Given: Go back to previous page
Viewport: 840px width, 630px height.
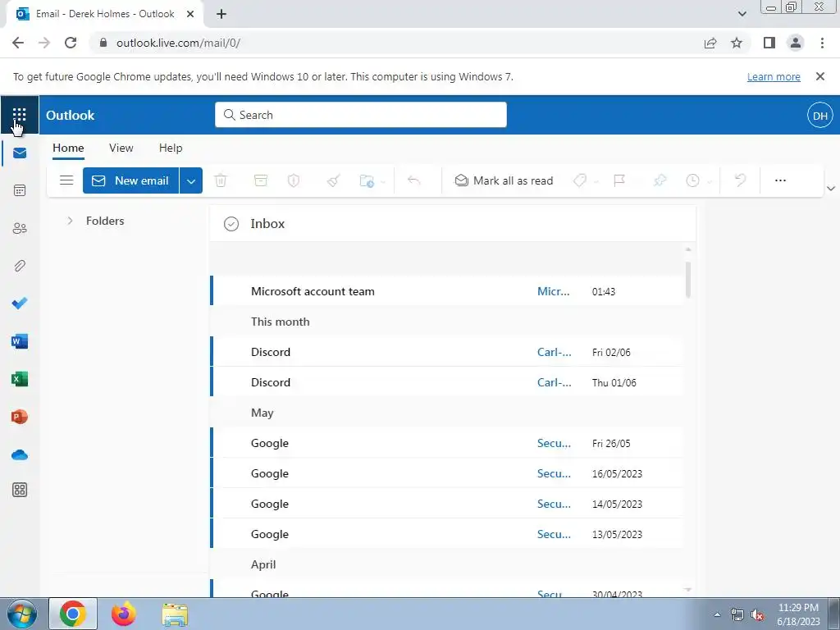Looking at the screenshot, I should click(18, 43).
